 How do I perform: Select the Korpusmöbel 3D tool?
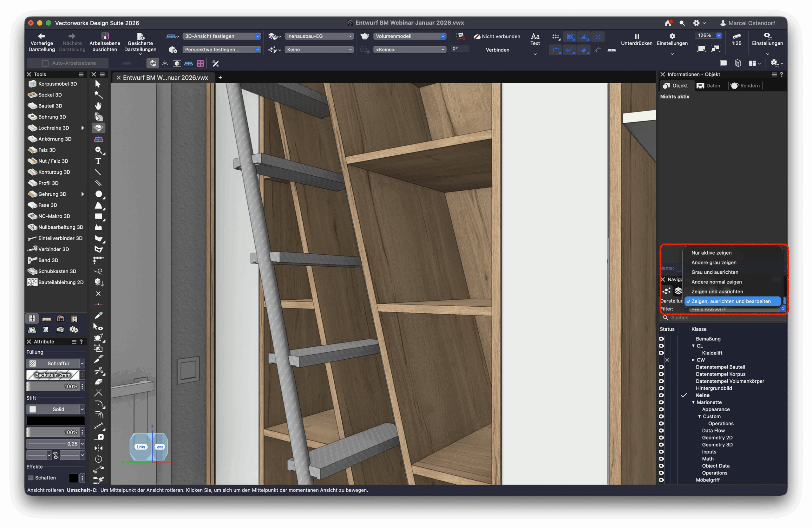click(x=57, y=84)
